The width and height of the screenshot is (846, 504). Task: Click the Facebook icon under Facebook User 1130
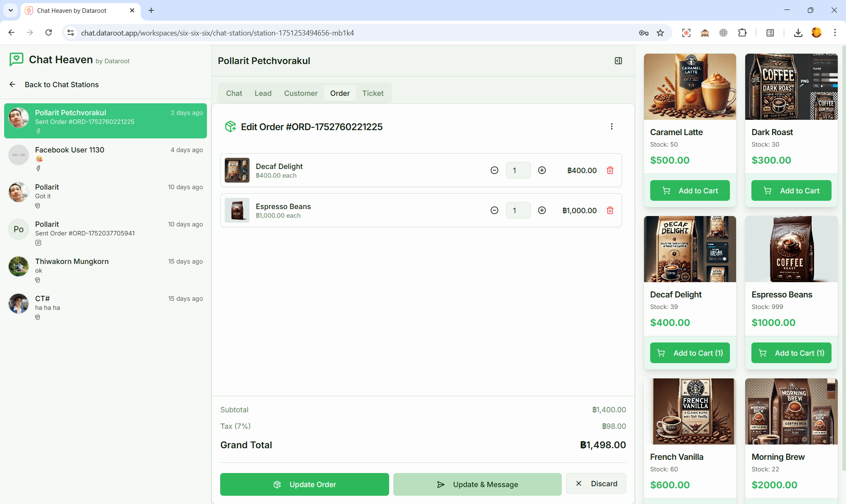pos(38,168)
